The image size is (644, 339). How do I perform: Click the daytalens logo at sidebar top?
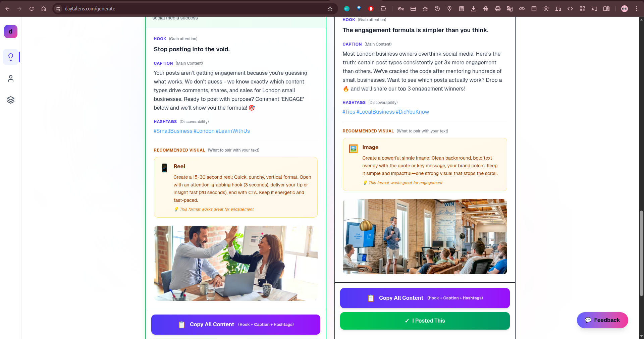(x=10, y=31)
